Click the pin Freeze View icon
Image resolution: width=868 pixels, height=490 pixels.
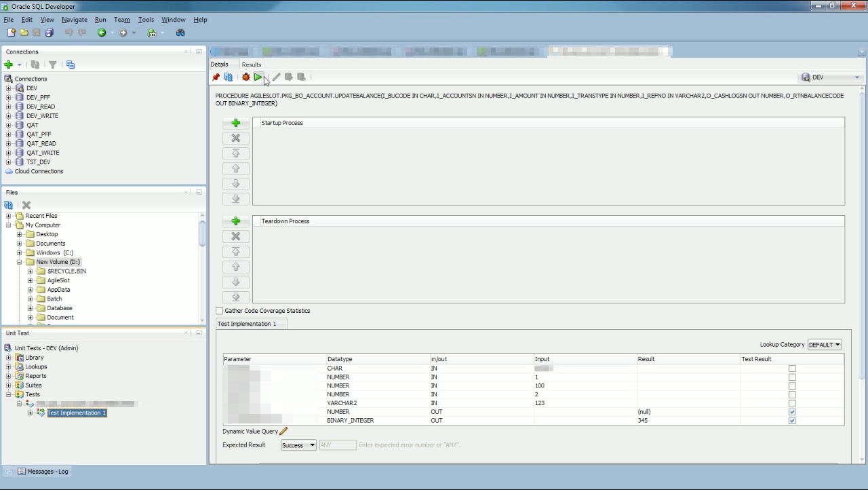point(216,77)
